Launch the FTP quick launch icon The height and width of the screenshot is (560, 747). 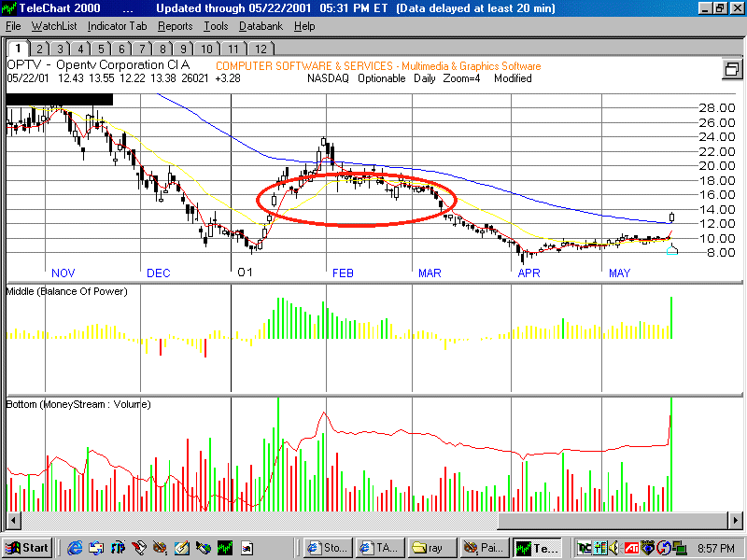click(x=118, y=548)
